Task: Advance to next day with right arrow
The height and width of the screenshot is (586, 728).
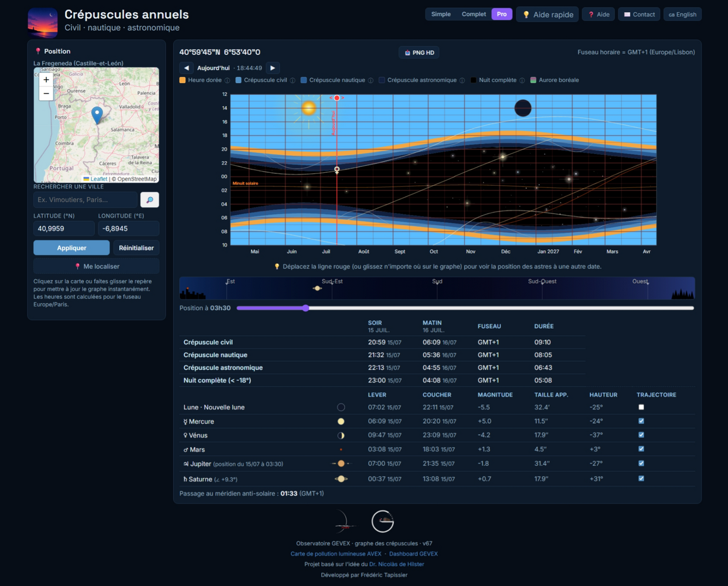Action: pos(273,68)
